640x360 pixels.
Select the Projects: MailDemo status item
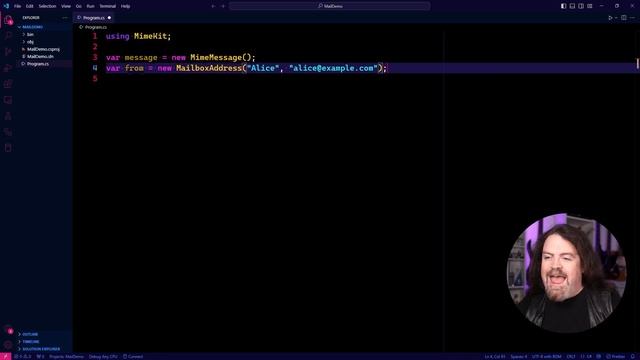tap(66, 356)
